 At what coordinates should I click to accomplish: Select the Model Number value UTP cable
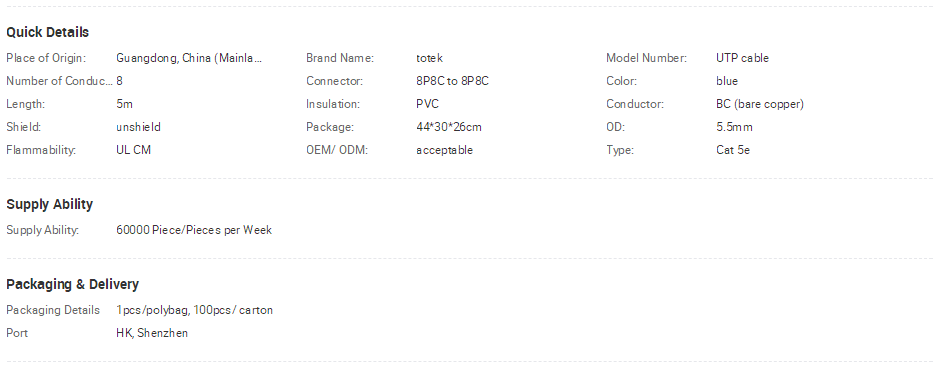click(742, 58)
